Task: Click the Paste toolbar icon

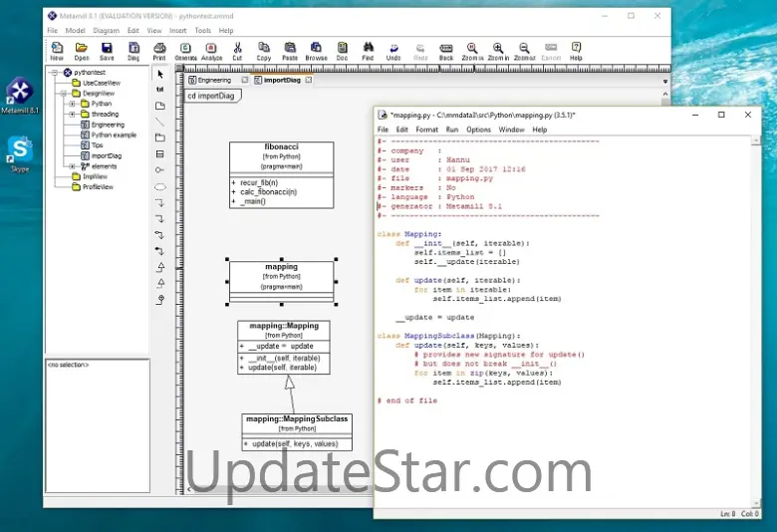Action: coord(290,51)
